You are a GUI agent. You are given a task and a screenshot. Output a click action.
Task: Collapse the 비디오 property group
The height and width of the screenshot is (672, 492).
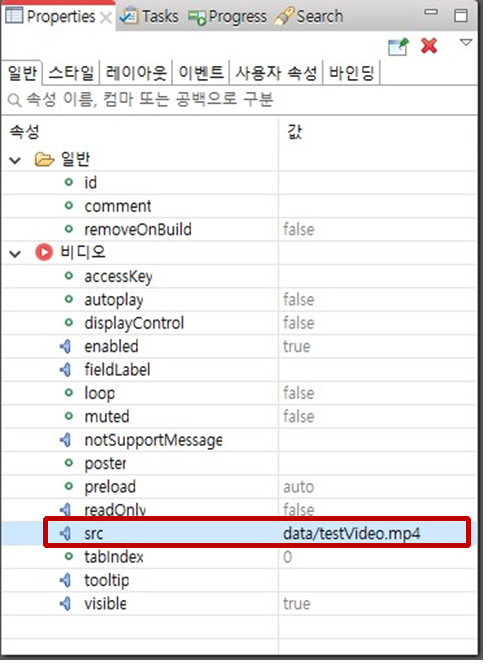[x=15, y=254]
